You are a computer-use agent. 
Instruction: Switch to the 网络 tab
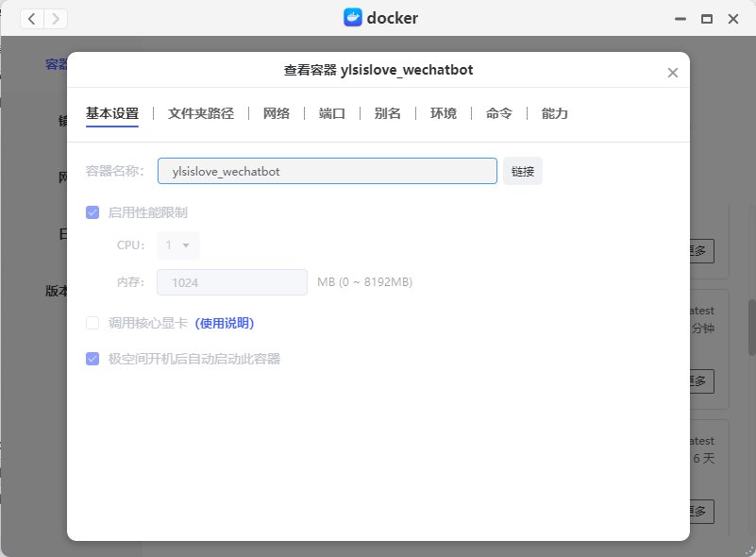coord(277,113)
